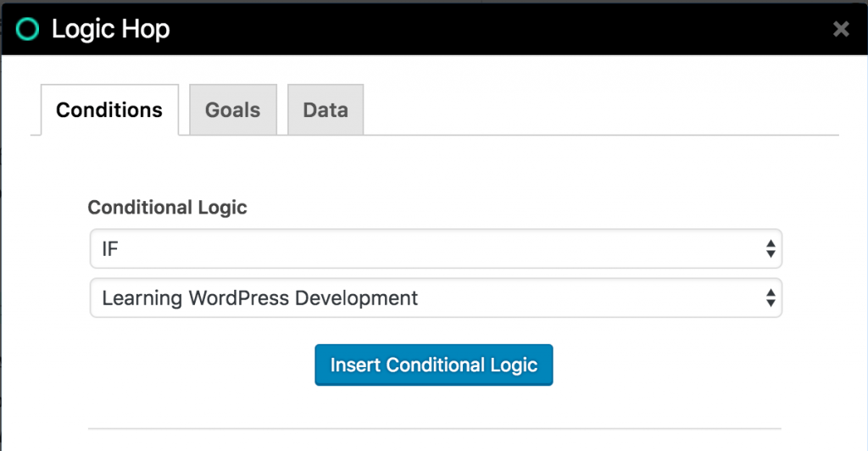
Task: Open the Learning WordPress Development dropdown
Action: (436, 298)
